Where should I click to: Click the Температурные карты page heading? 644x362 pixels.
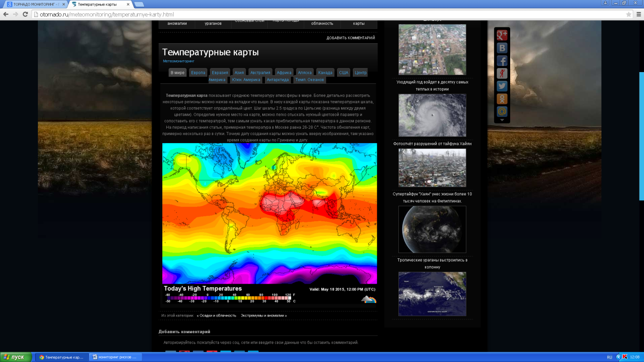[x=210, y=52]
